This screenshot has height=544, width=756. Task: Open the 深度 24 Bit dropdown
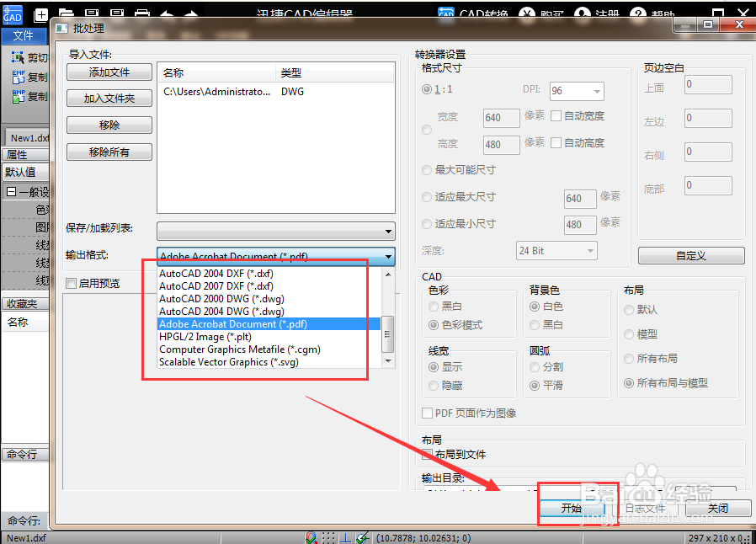(x=556, y=251)
